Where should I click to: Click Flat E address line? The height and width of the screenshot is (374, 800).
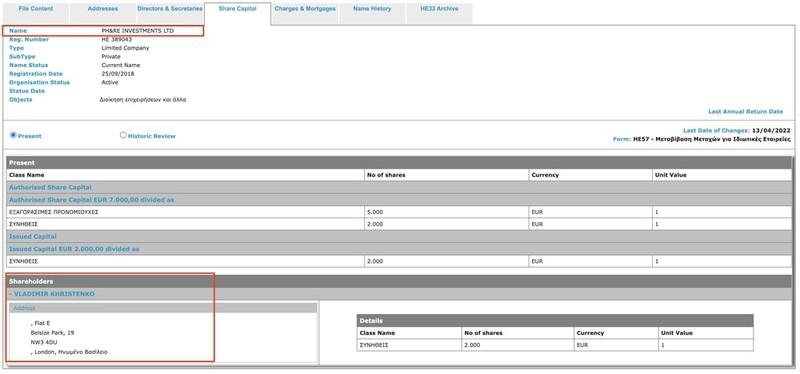point(40,323)
